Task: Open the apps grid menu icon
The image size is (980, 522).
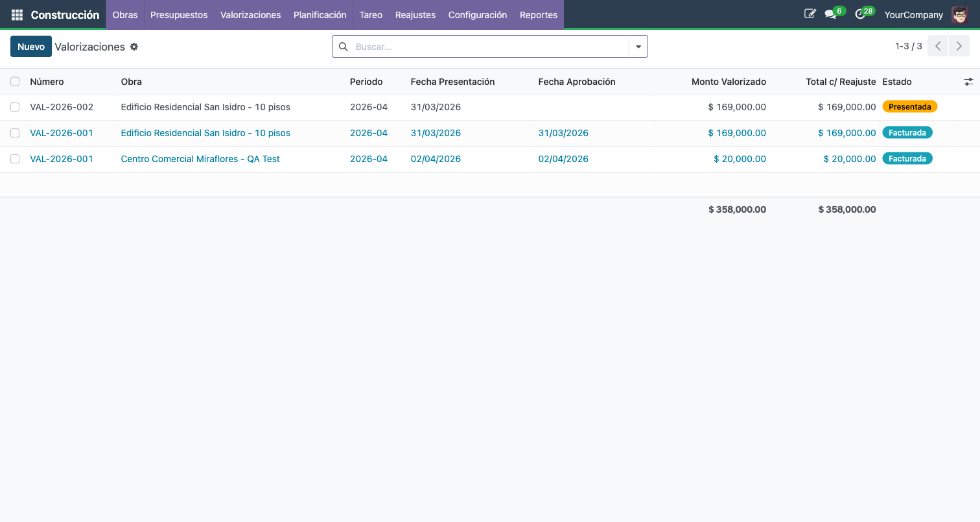Action: tap(17, 14)
